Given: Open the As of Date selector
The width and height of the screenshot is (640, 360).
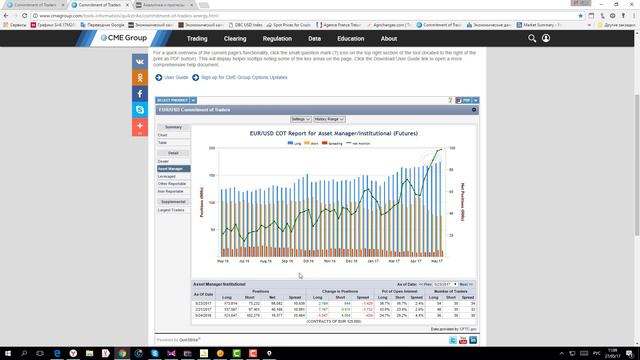Looking at the screenshot, I should tap(445, 284).
